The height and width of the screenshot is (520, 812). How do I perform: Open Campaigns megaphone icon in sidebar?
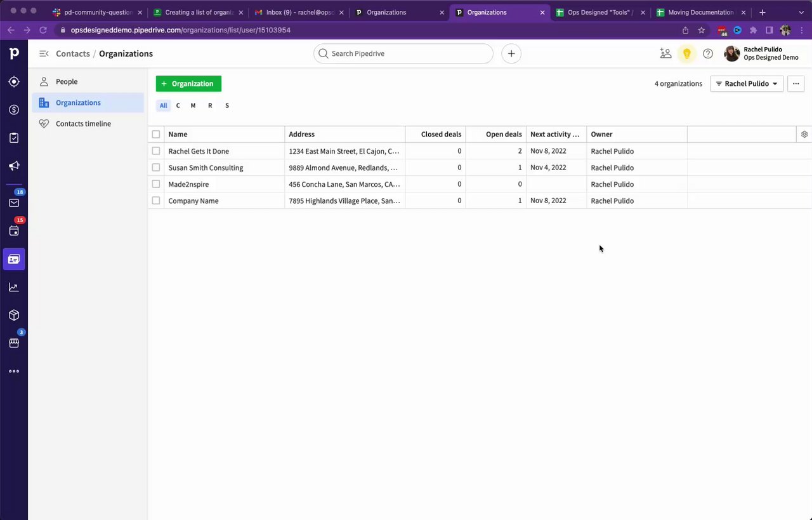(14, 166)
